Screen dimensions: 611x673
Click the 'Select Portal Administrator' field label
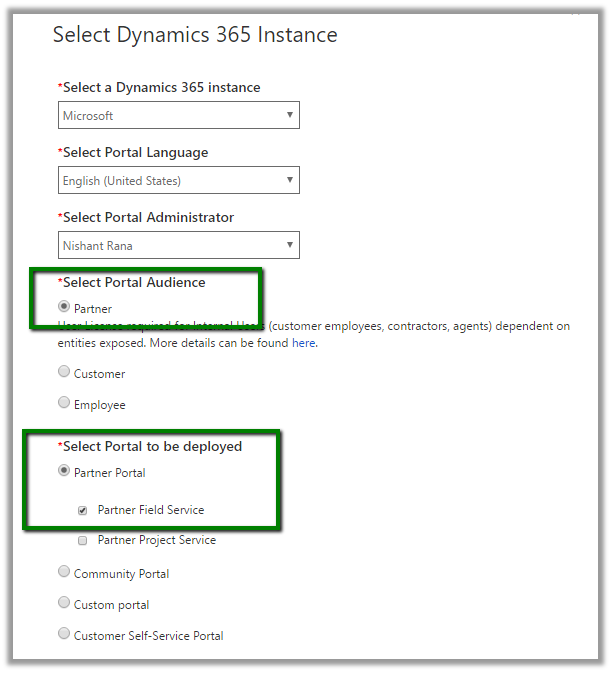click(x=148, y=218)
